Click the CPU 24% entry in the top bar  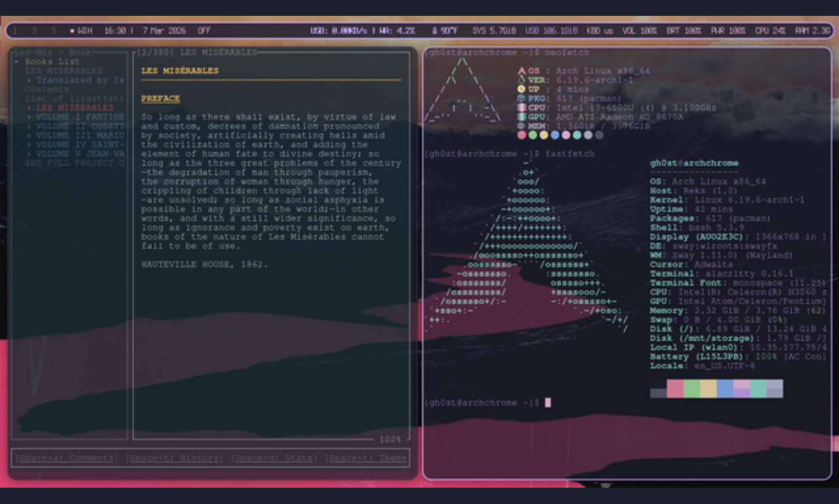pos(770,31)
